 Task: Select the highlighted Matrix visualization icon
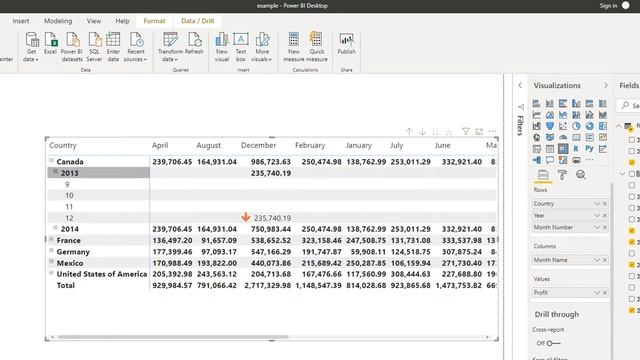point(563,149)
